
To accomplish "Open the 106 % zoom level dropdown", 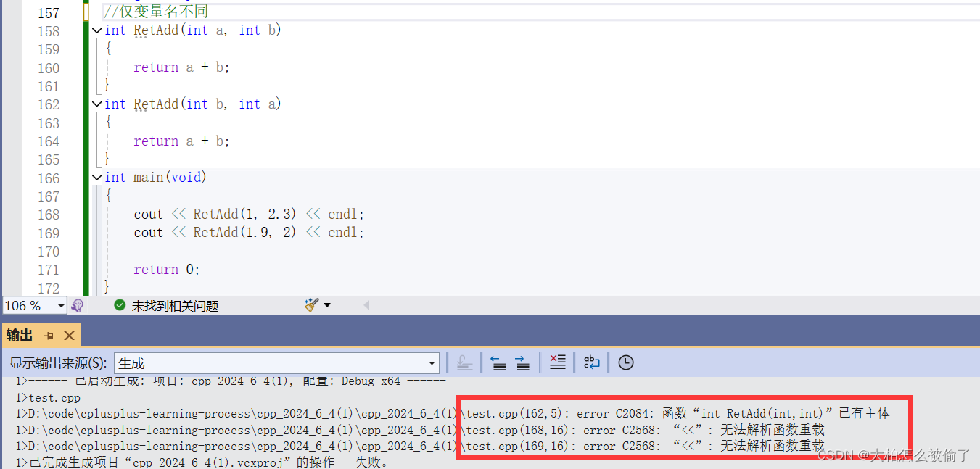I will pos(61,306).
